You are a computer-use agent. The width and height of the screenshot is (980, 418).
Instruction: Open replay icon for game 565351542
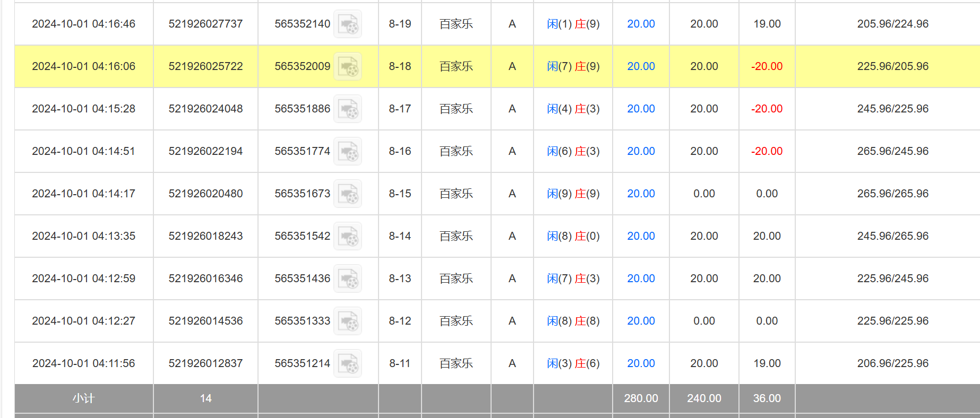pyautogui.click(x=348, y=237)
